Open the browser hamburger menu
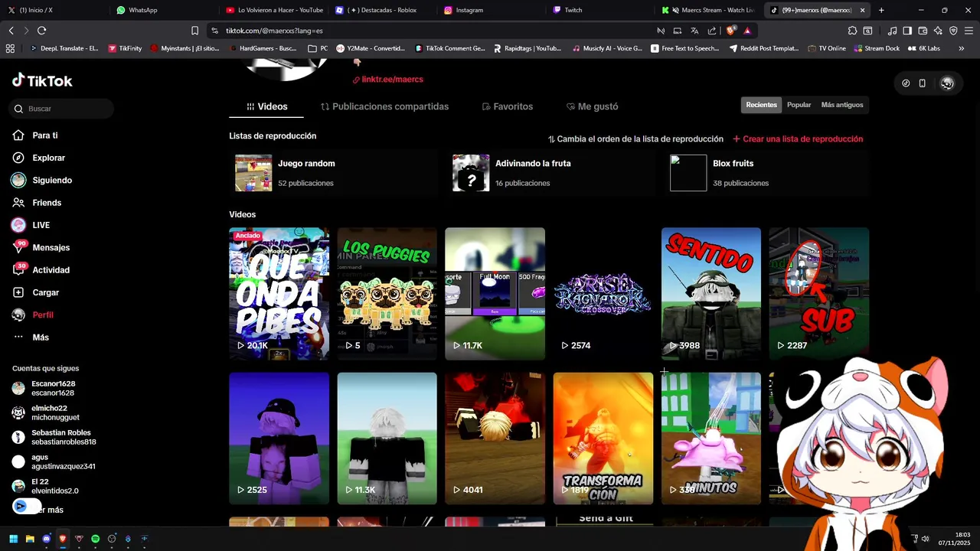The image size is (980, 551). [x=969, y=31]
